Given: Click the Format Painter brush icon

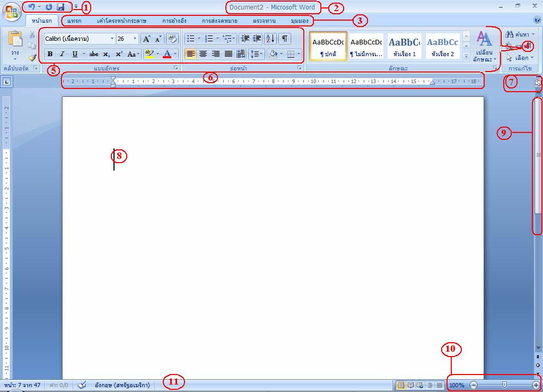Looking at the screenshot, I should [x=32, y=58].
